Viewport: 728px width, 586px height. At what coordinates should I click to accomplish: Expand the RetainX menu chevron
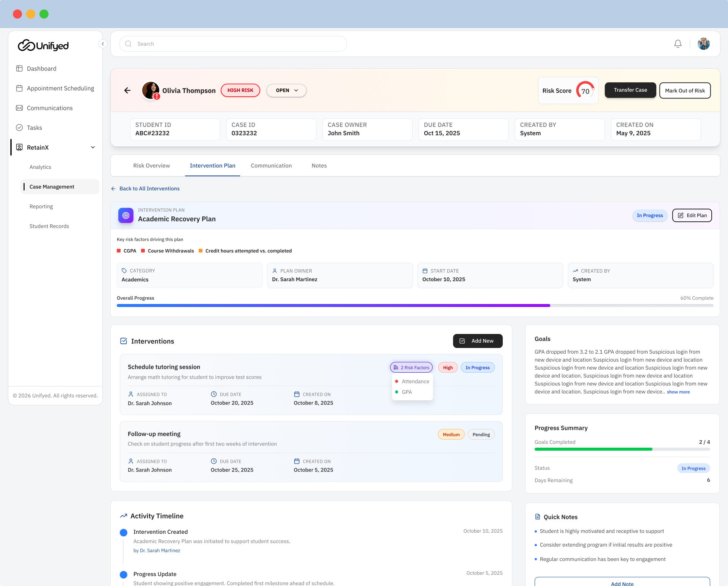93,147
